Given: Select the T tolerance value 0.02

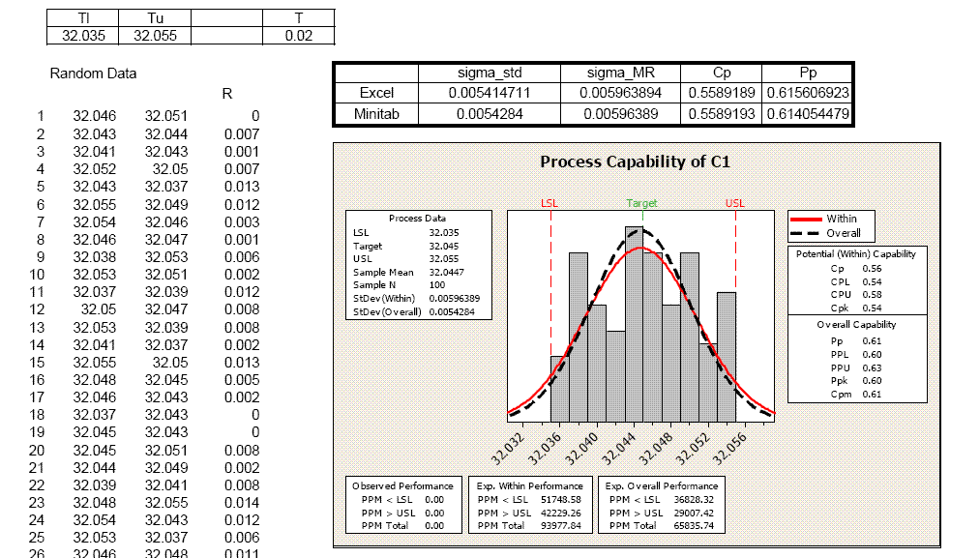Looking at the screenshot, I should [x=299, y=36].
